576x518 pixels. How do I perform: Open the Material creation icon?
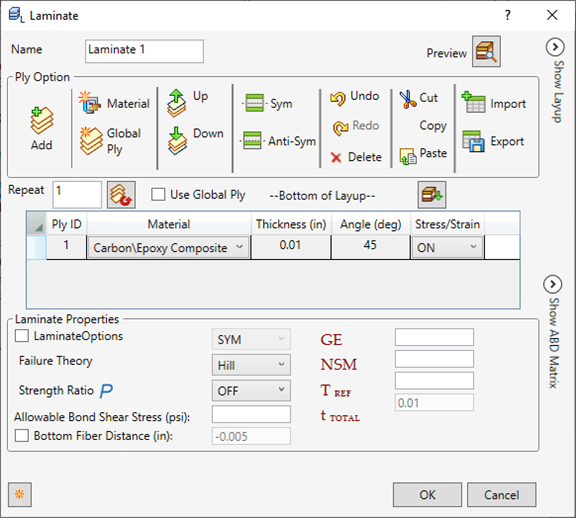point(89,102)
